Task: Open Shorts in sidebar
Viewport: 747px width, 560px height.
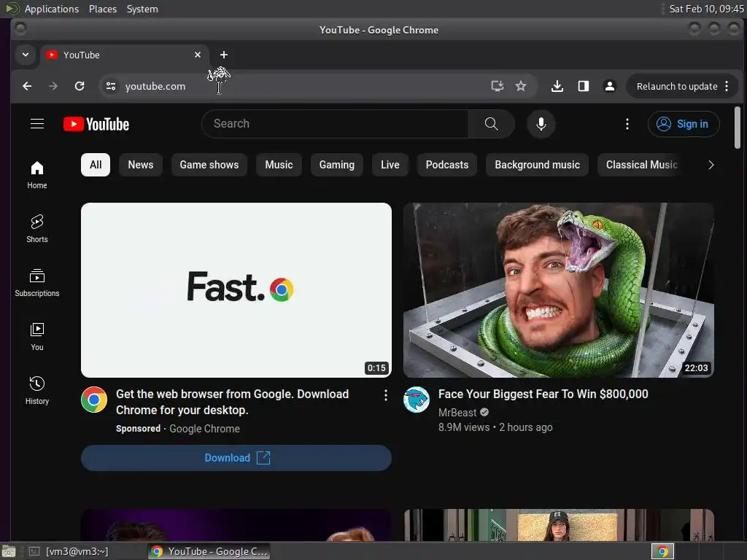Action: click(x=37, y=228)
